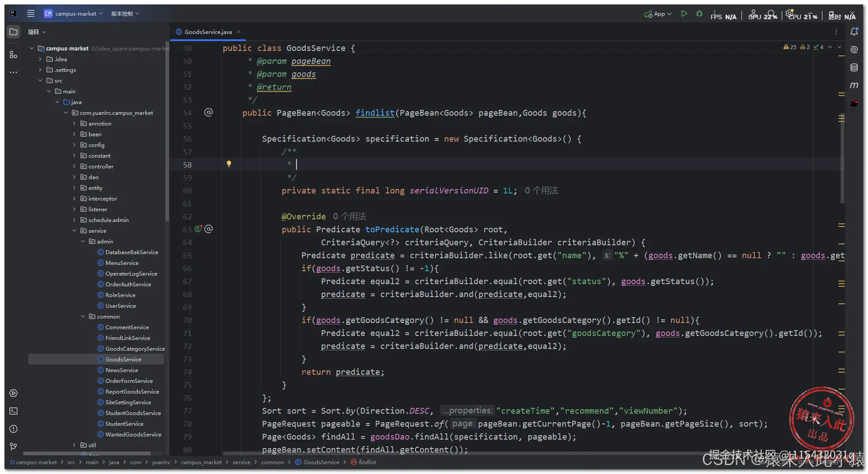Go to next highlighted problem arrow

pos(839,47)
